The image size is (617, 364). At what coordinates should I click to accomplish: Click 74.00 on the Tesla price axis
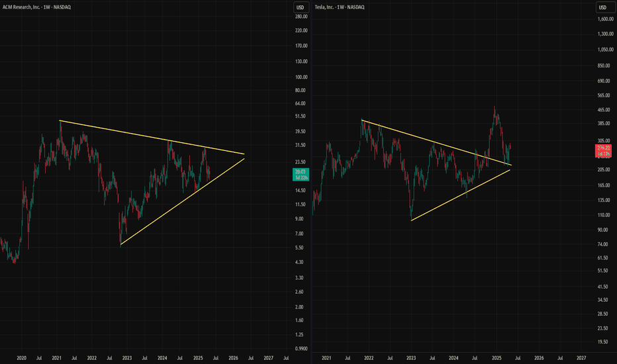tap(602, 244)
